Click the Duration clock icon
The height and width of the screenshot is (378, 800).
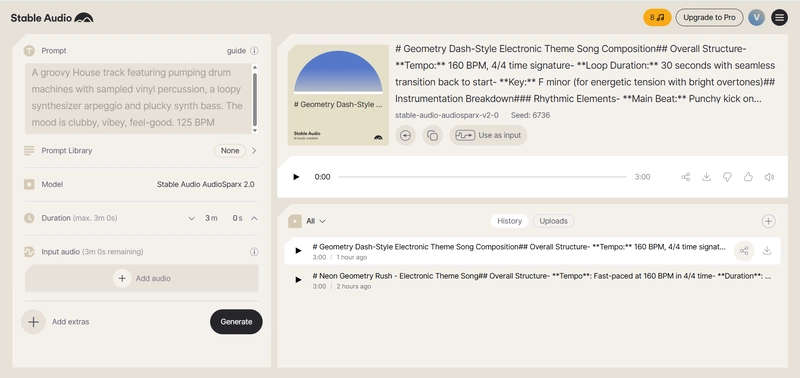pyautogui.click(x=29, y=218)
